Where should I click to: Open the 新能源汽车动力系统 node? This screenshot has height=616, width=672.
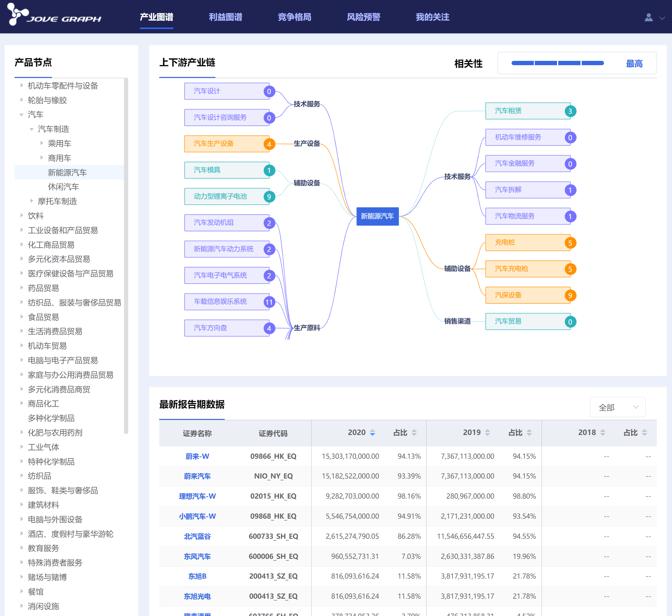(x=227, y=249)
